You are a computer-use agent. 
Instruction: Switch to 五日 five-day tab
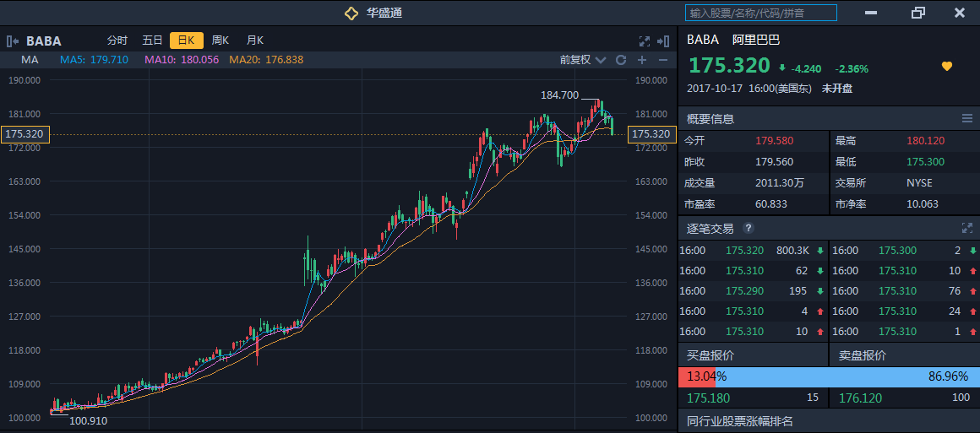(152, 41)
